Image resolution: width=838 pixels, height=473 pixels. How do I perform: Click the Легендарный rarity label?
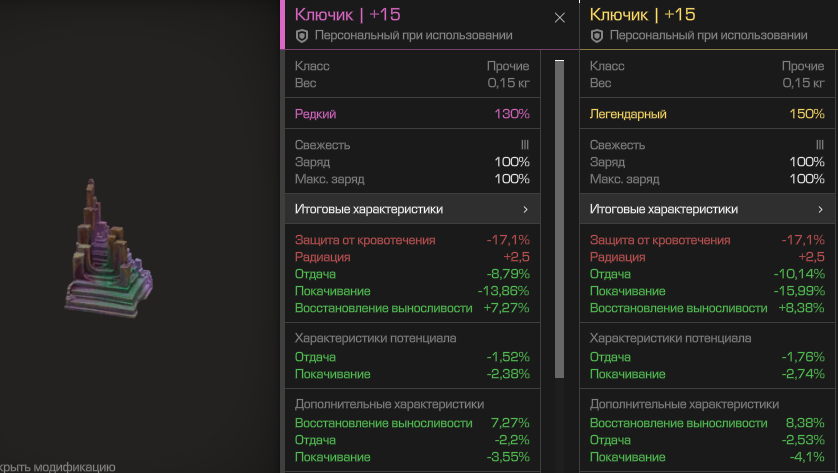coord(628,114)
